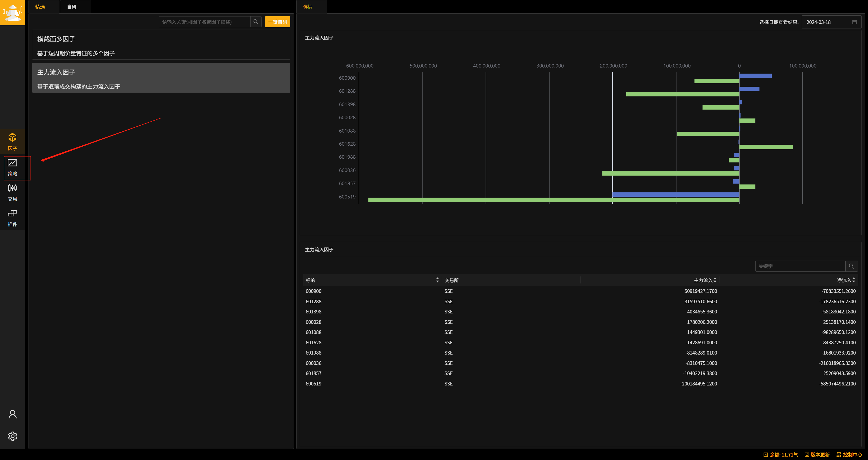Open the 2024-03-18 date picker

pos(831,22)
